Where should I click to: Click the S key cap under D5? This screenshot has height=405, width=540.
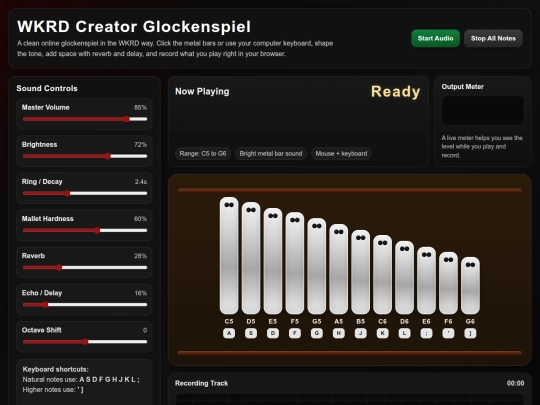click(x=251, y=333)
